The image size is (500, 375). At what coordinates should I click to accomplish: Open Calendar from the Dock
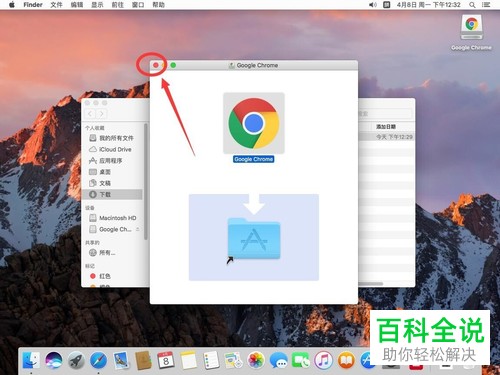(166, 360)
